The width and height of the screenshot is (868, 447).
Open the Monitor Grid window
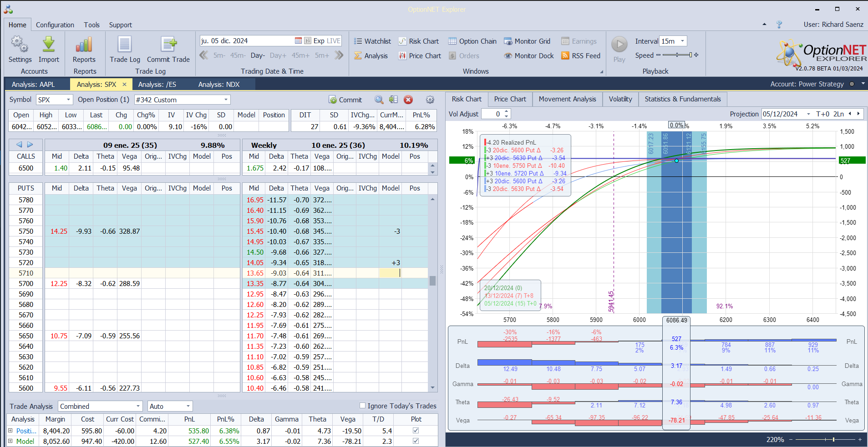(527, 41)
